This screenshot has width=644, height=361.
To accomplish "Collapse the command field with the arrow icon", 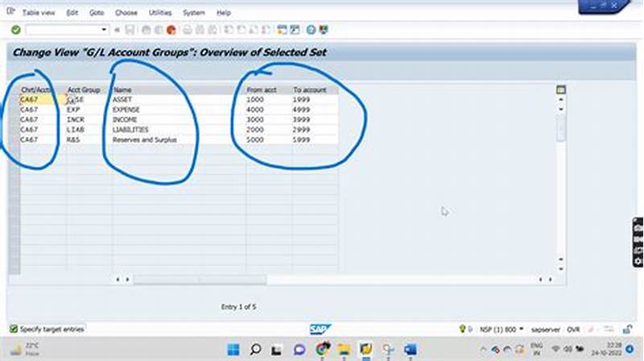I will click(117, 30).
